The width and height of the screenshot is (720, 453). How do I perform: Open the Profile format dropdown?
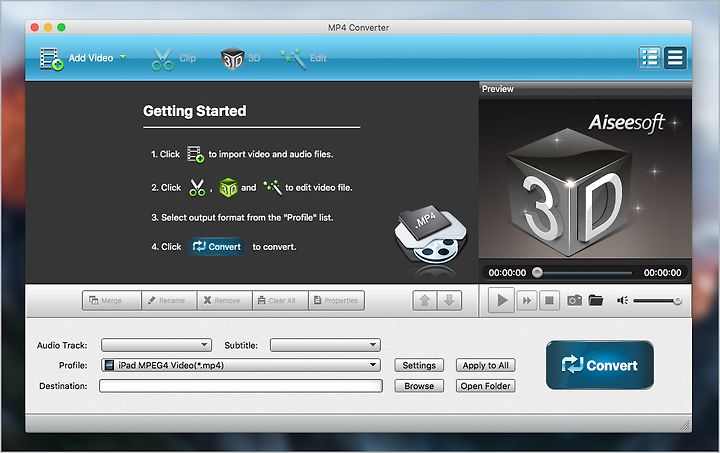pos(241,365)
